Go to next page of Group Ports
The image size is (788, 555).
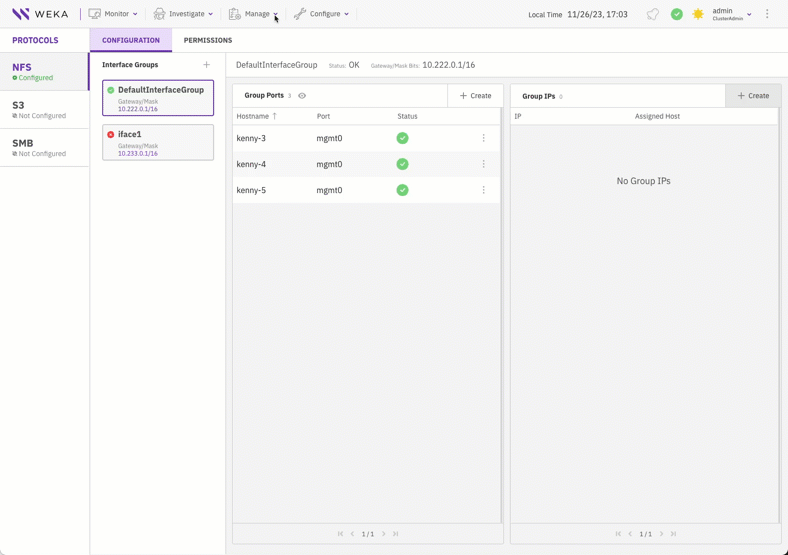pos(384,534)
